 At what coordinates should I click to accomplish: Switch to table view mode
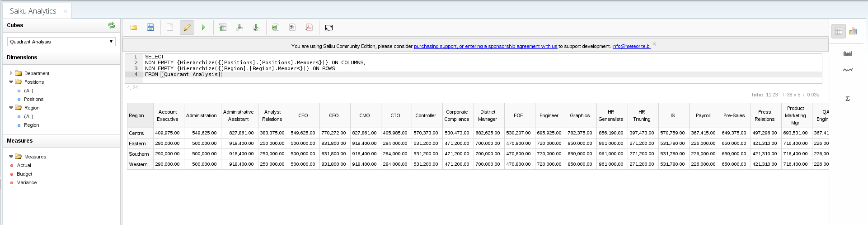[x=839, y=31]
